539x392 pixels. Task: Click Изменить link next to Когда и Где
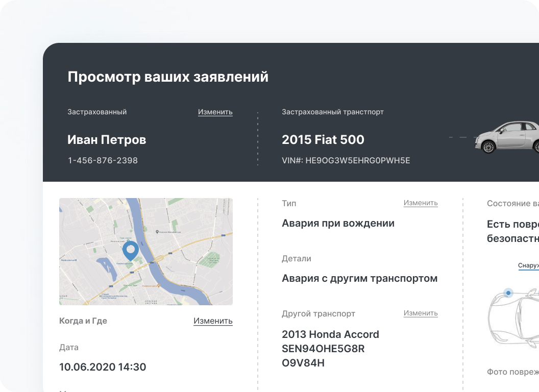(x=213, y=321)
